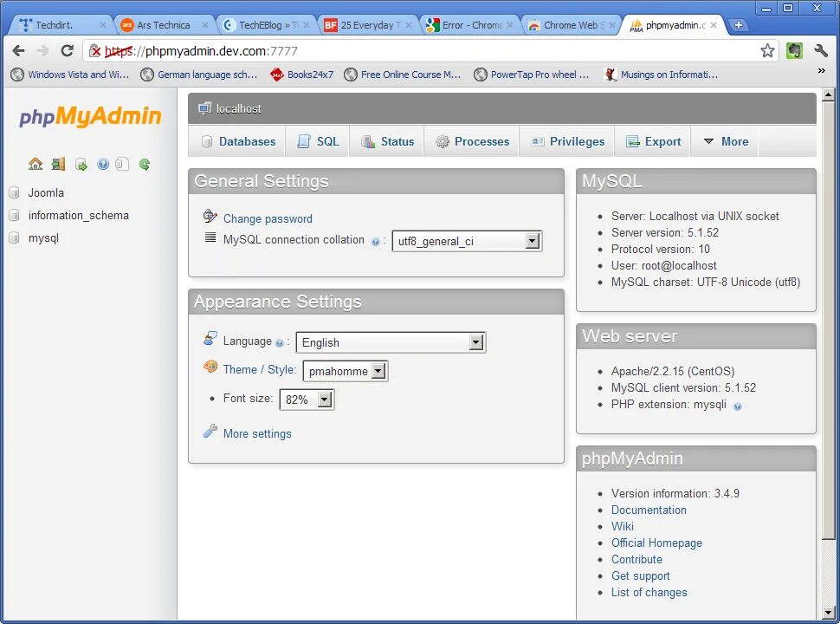
Task: Open the Get support link
Action: pyautogui.click(x=640, y=575)
